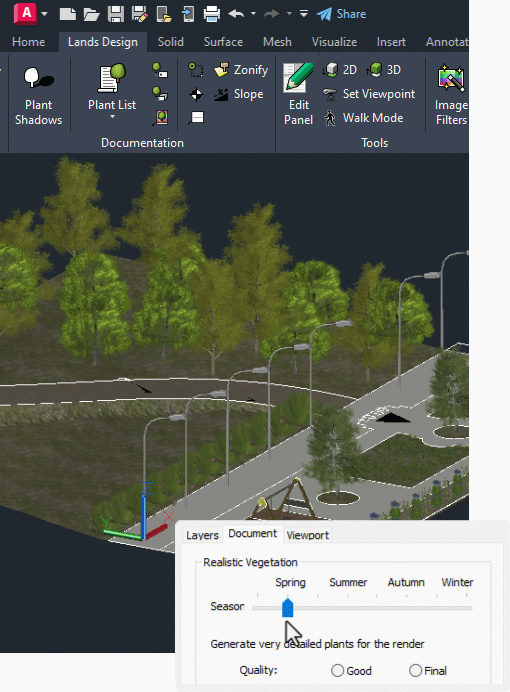Click the Save As icon
510x692 pixels.
[139, 14]
